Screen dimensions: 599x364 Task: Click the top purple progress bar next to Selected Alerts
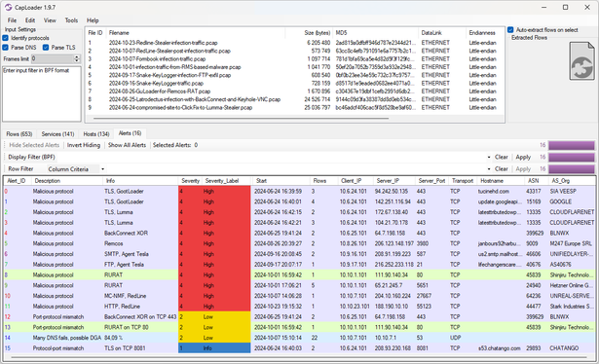(572, 145)
